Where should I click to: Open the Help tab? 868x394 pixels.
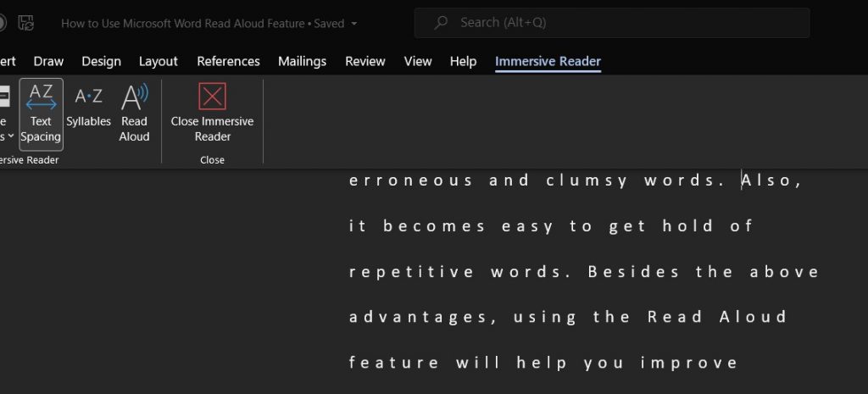[463, 61]
